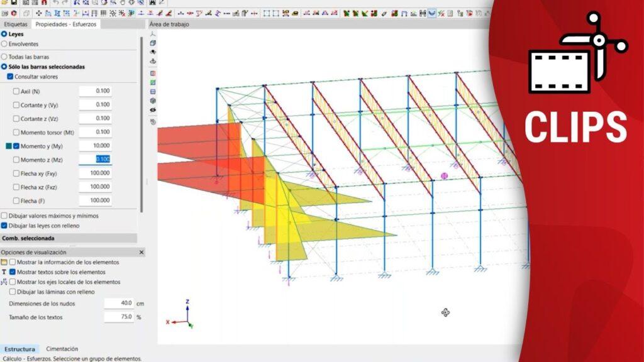Uncheck the Momento y (My) checkbox
Viewport: 644px width, 362px height.
tap(16, 146)
